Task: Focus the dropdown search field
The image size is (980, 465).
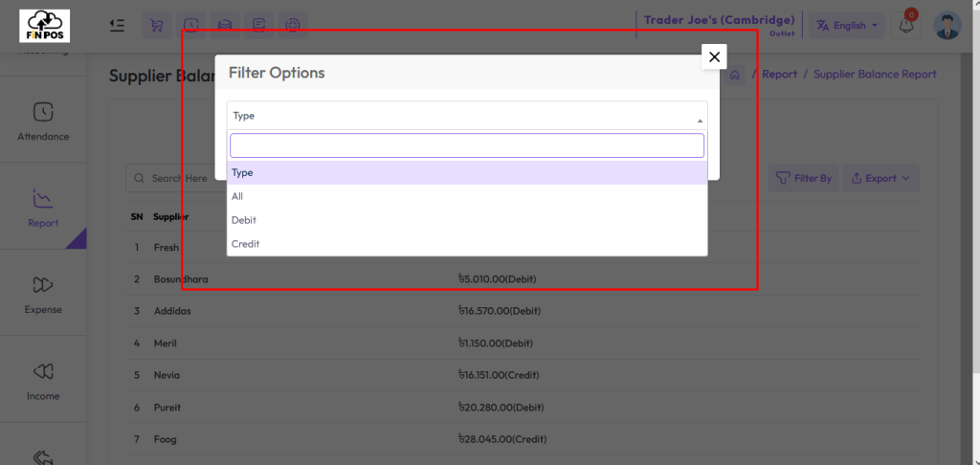Action: (467, 145)
